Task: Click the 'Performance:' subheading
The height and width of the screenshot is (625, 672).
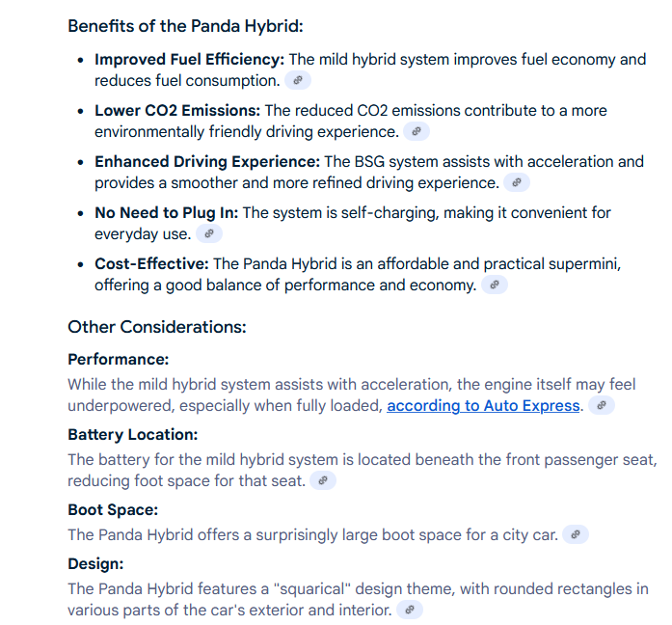Action: coord(119,359)
